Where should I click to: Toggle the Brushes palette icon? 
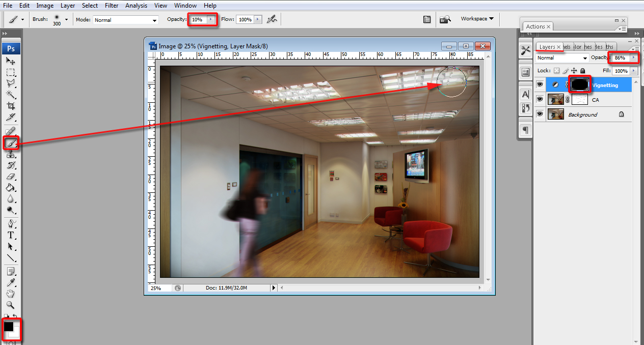(x=427, y=19)
